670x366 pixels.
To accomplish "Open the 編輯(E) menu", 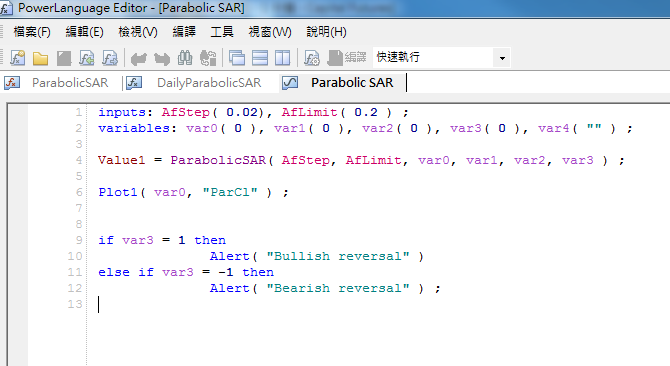I will pos(84,32).
